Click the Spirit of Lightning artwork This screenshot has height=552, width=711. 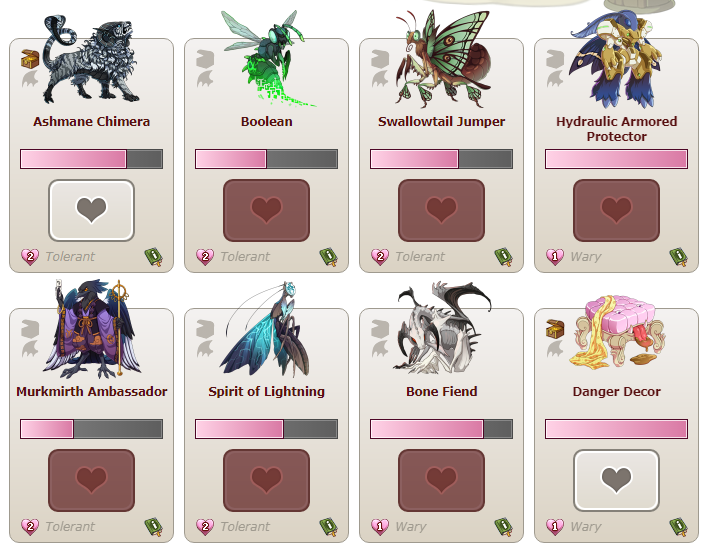point(267,330)
